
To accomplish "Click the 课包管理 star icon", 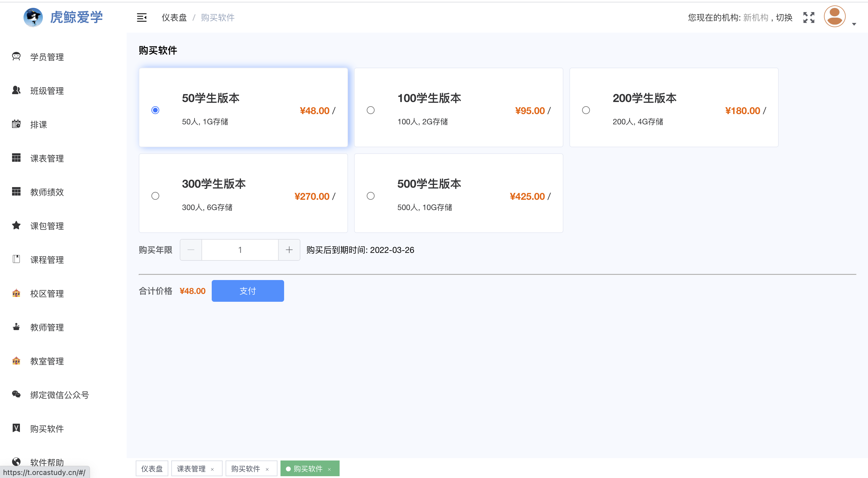I will coord(16,225).
